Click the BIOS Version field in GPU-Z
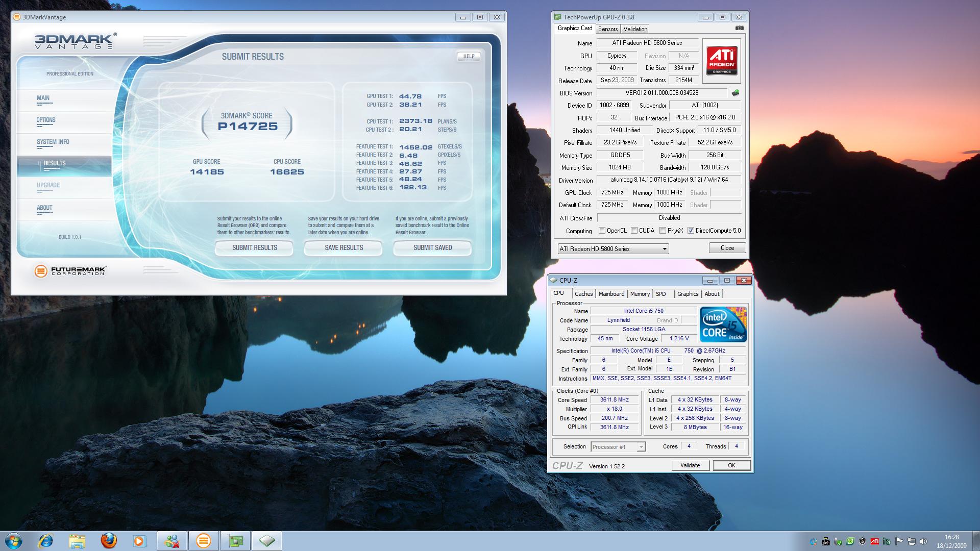Image resolution: width=980 pixels, height=551 pixels. click(x=662, y=93)
